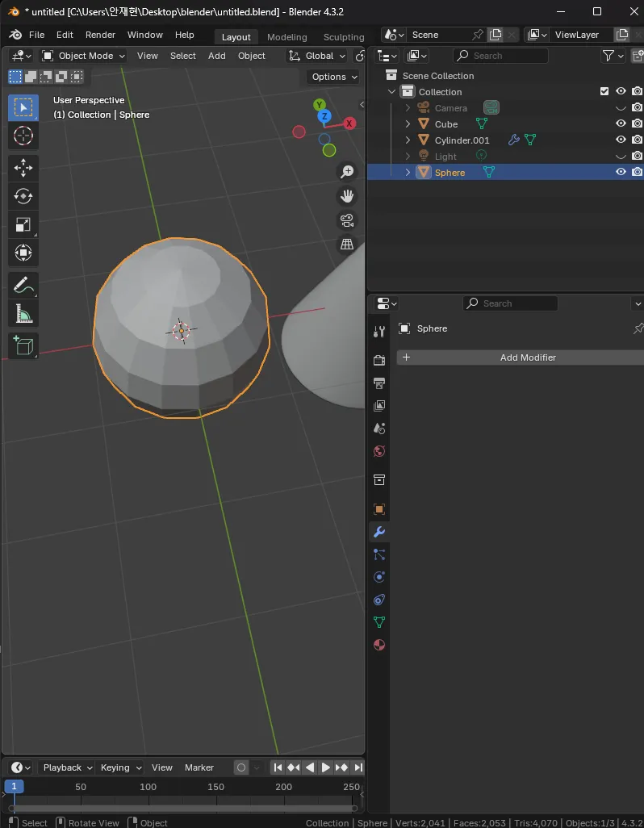This screenshot has width=644, height=828.
Task: Switch perspective/orthographic grid icon
Action: click(x=347, y=244)
